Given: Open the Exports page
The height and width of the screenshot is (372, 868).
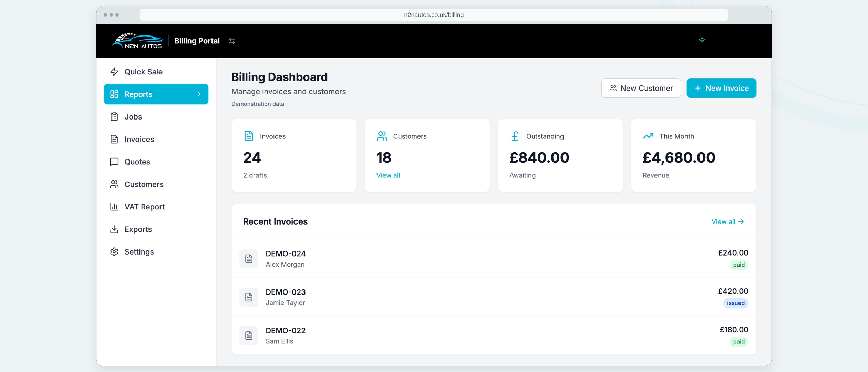Looking at the screenshot, I should pyautogui.click(x=156, y=229).
